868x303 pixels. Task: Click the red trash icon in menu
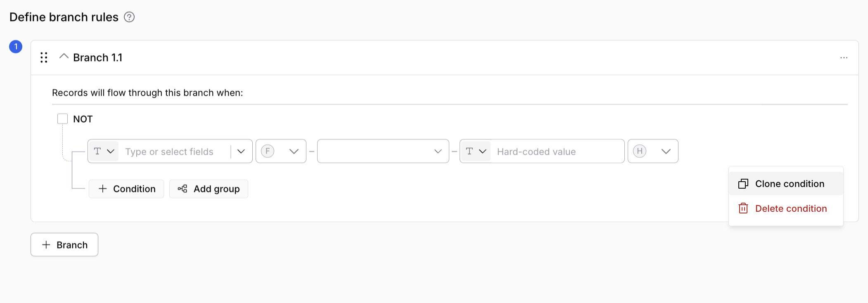coord(743,208)
